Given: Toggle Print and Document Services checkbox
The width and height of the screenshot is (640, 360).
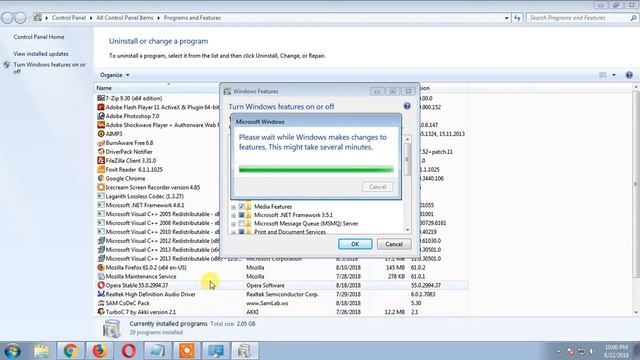Looking at the screenshot, I should pyautogui.click(x=241, y=232).
